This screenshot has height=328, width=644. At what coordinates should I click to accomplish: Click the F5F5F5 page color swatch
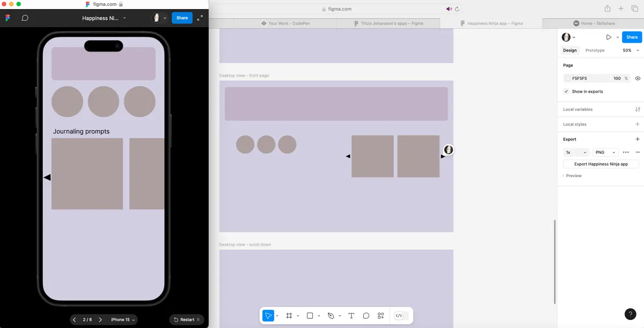[567, 78]
